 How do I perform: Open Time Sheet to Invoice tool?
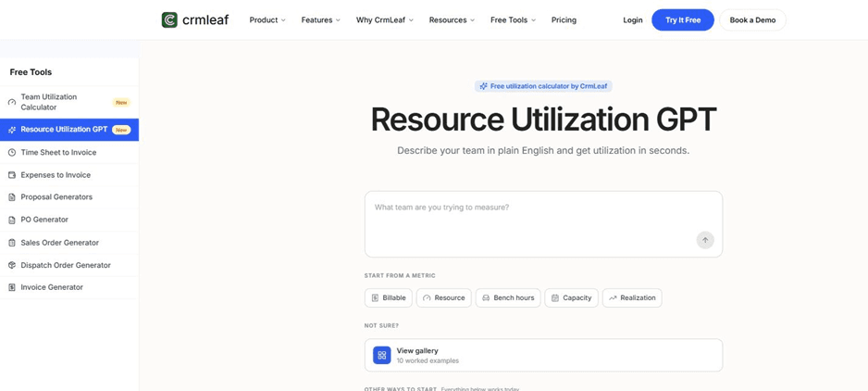coord(69,153)
